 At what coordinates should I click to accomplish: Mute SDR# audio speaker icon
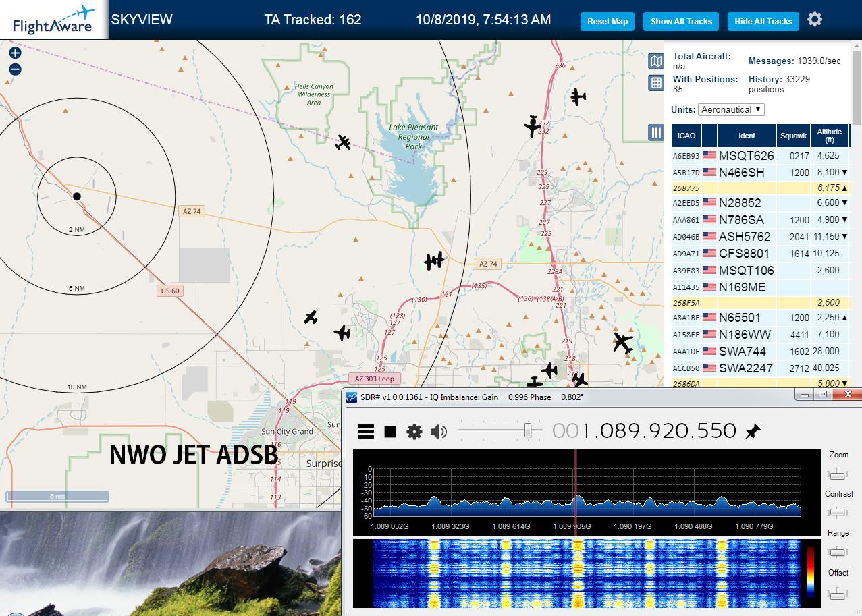coord(439,432)
